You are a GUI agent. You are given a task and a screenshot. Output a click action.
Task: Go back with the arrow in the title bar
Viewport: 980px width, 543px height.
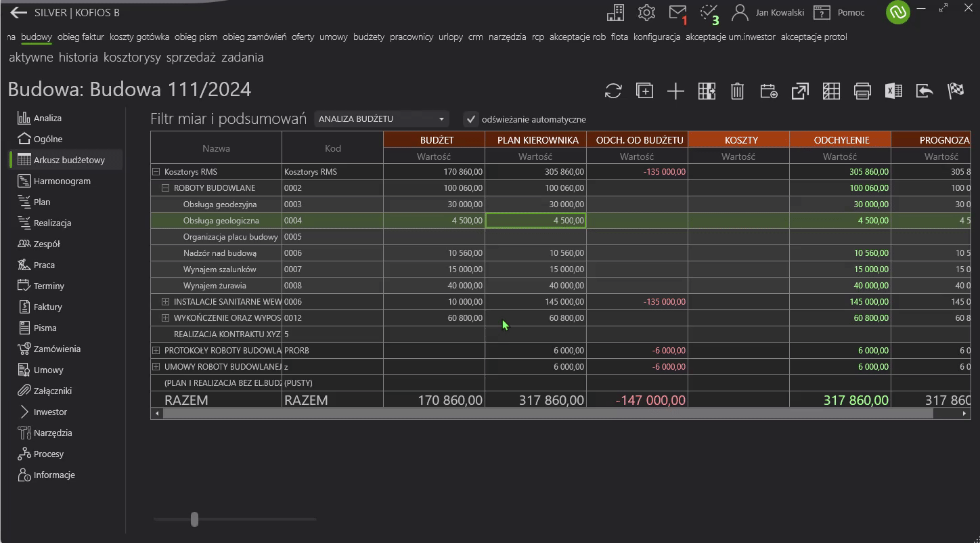click(18, 12)
